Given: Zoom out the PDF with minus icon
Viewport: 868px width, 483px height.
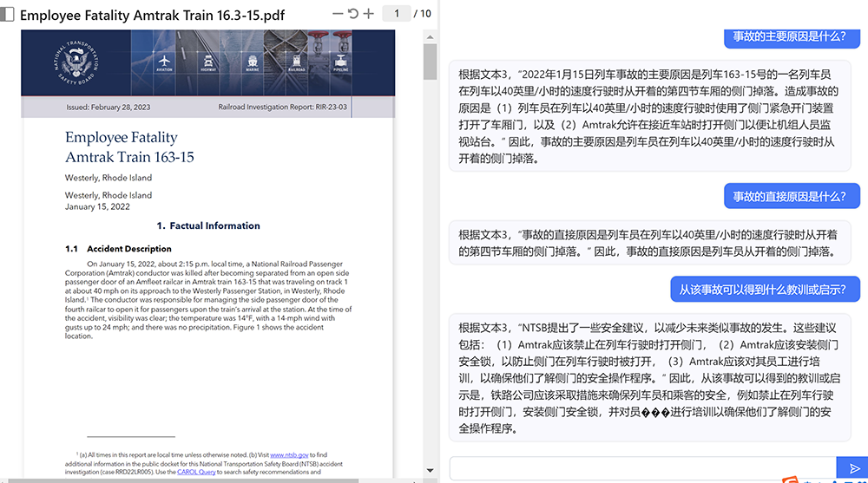Looking at the screenshot, I should (338, 14).
